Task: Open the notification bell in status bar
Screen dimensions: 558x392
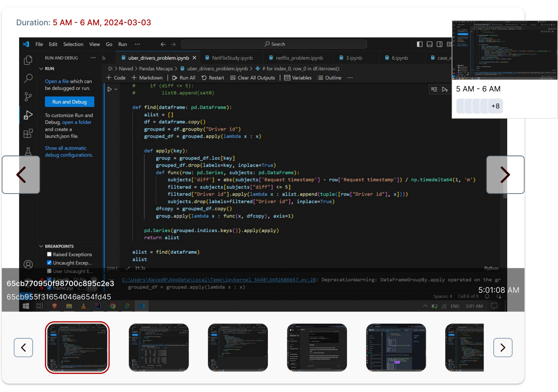Action: 487,296
